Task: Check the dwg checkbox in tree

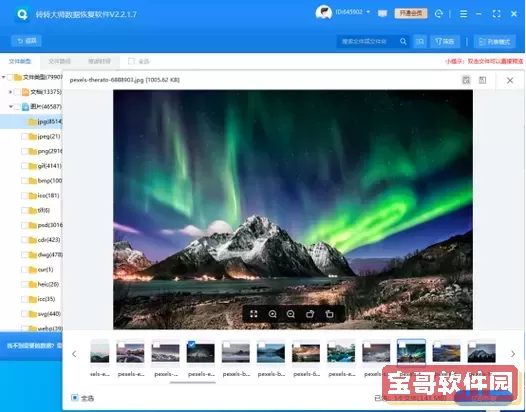Action: (x=24, y=255)
